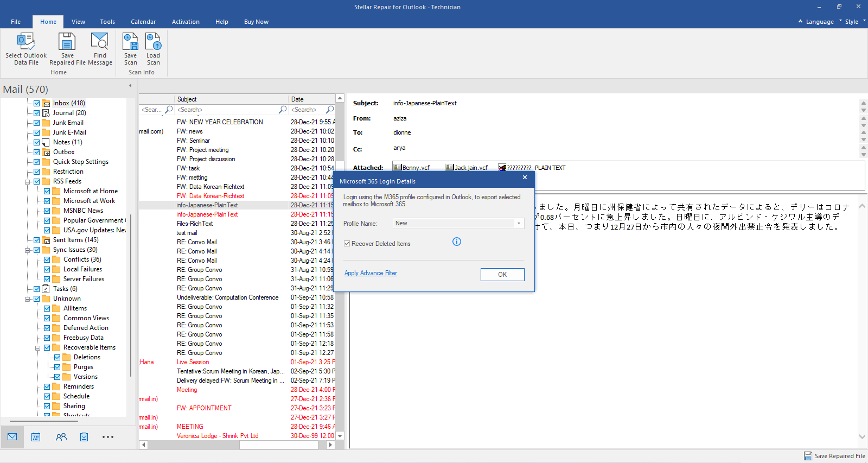This screenshot has width=868, height=463.
Task: Select the Inbox folder icon
Action: click(x=46, y=103)
